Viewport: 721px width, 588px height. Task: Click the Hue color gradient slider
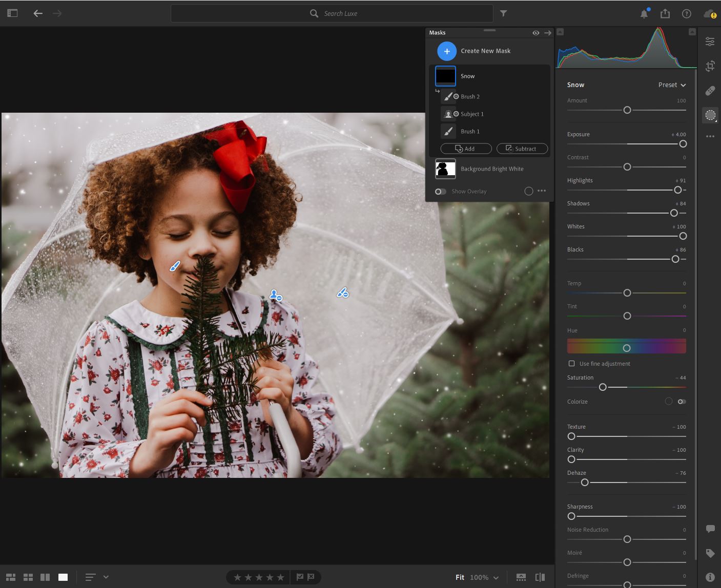(626, 348)
